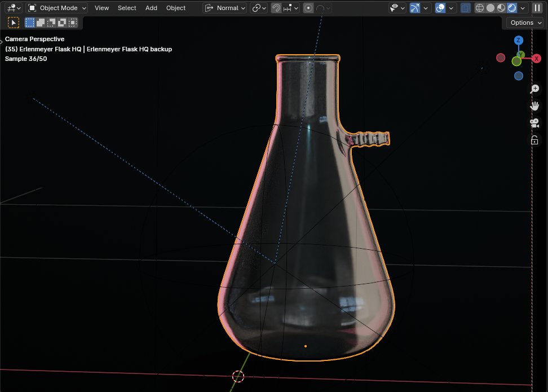Toggle the view lock padlock icon
Viewport: 548px width, 392px height.
[x=534, y=140]
